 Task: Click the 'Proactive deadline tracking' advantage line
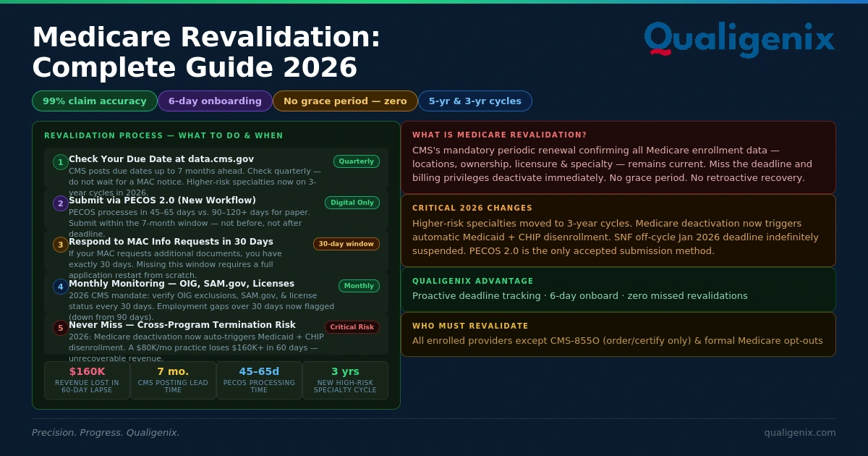(580, 296)
